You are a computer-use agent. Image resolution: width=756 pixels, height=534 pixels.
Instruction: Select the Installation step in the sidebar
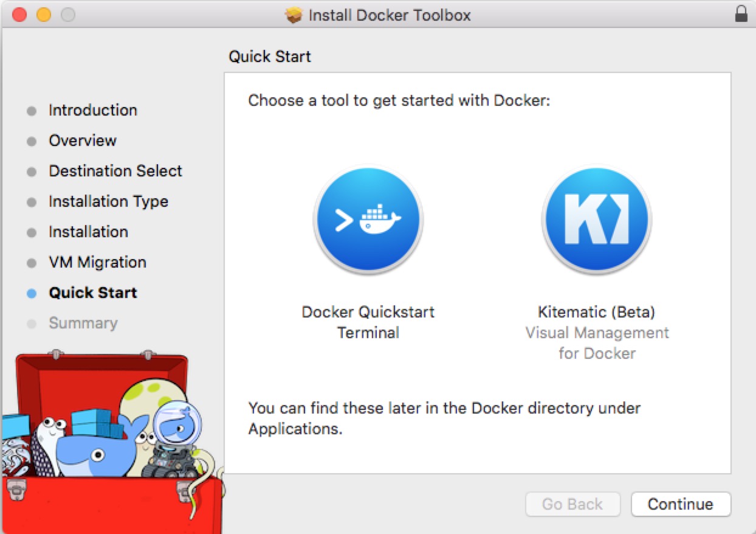(89, 232)
